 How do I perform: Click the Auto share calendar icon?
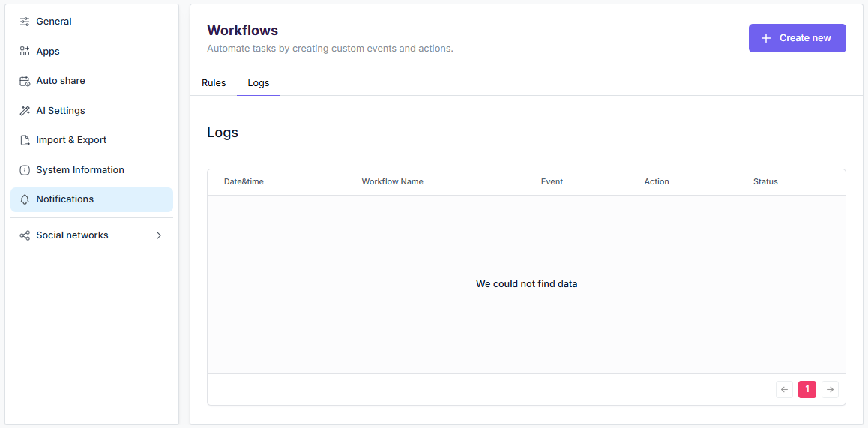[x=25, y=81]
